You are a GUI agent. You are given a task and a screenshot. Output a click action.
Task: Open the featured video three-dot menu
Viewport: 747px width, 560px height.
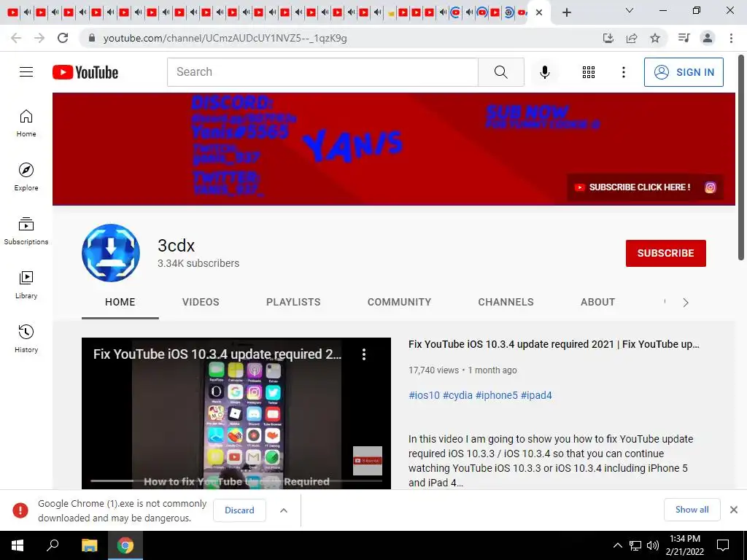364,354
